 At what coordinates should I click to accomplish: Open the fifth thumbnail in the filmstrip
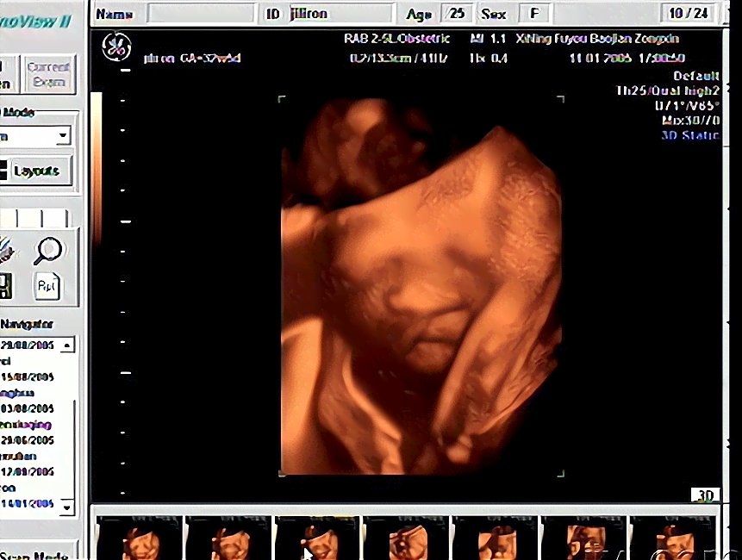[x=496, y=538]
